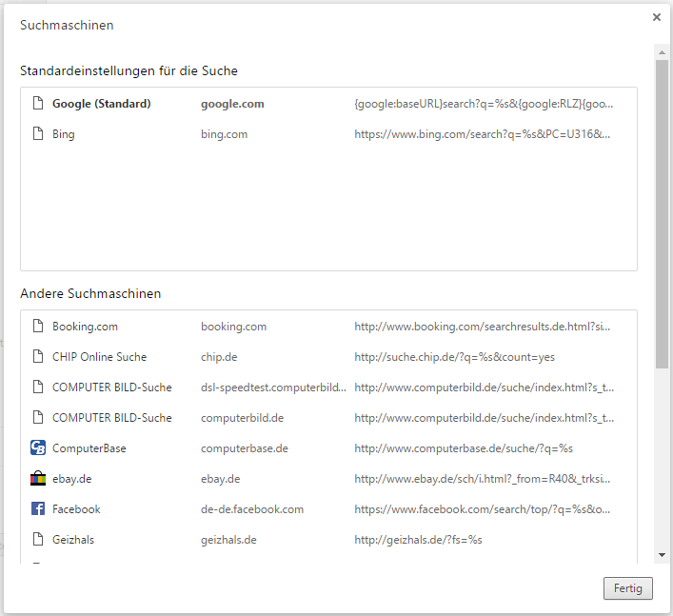Click the geizhals.de/?fs=%s URL
The height and width of the screenshot is (616, 673).
[x=419, y=540]
